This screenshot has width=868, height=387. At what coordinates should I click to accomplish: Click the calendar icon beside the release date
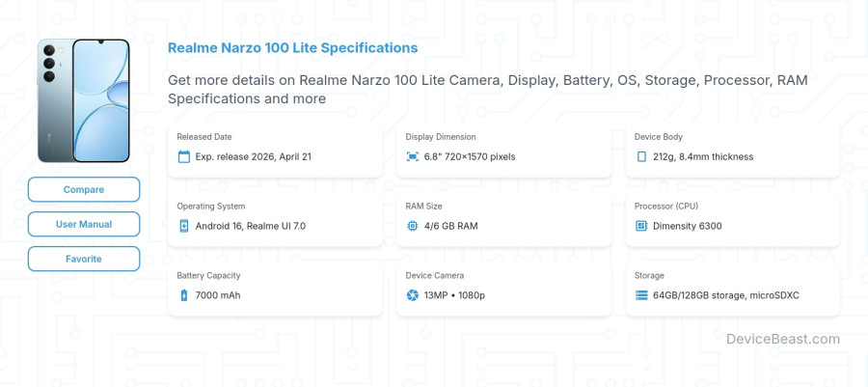[184, 156]
